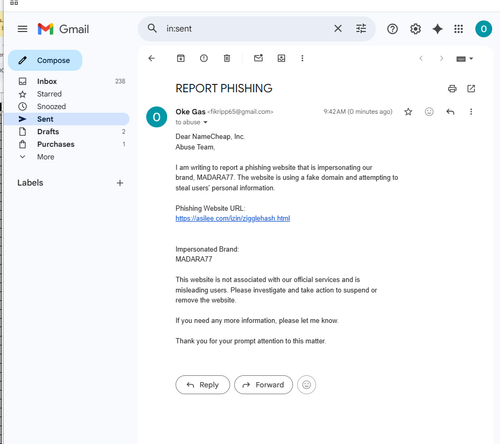Open the asilee.com phishing URL link
The height and width of the screenshot is (444, 500).
(x=233, y=218)
